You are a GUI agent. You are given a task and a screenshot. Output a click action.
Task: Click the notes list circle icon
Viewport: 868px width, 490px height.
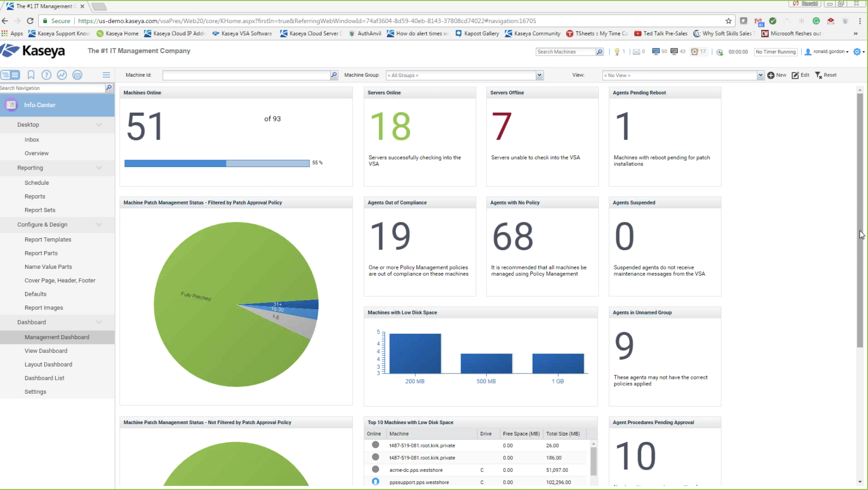pos(77,75)
